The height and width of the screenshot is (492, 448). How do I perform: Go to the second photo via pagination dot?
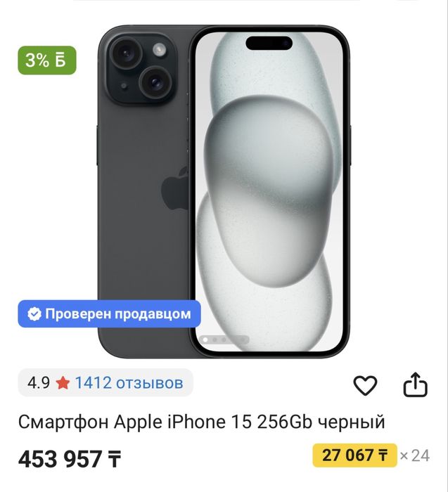pyautogui.click(x=215, y=339)
